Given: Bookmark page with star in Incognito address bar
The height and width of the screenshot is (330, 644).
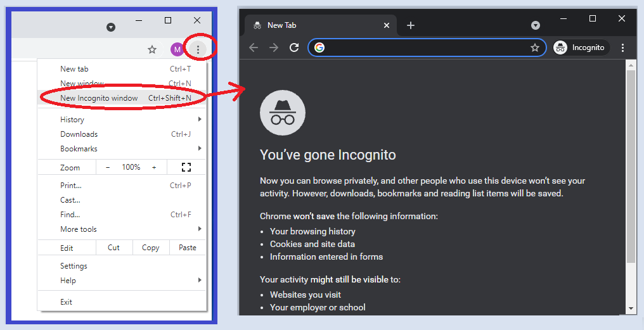Looking at the screenshot, I should pyautogui.click(x=535, y=48).
